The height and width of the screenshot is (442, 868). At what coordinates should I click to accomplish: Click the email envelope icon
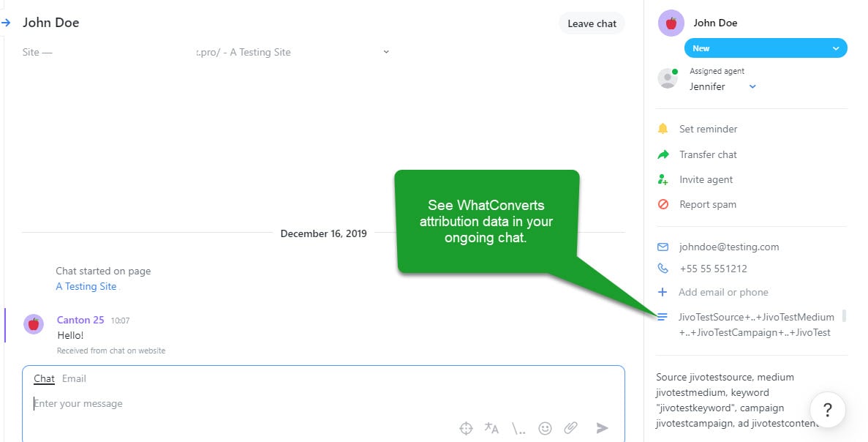[x=663, y=247]
